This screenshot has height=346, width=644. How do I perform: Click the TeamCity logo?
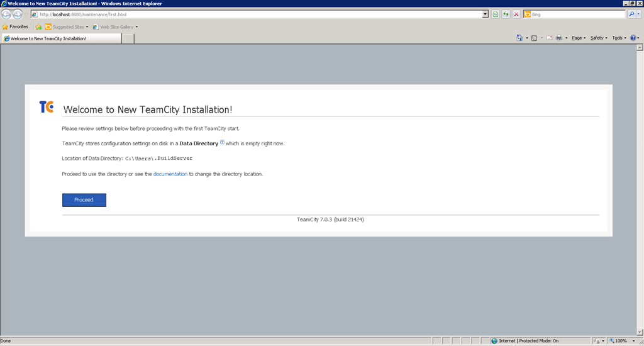[47, 107]
